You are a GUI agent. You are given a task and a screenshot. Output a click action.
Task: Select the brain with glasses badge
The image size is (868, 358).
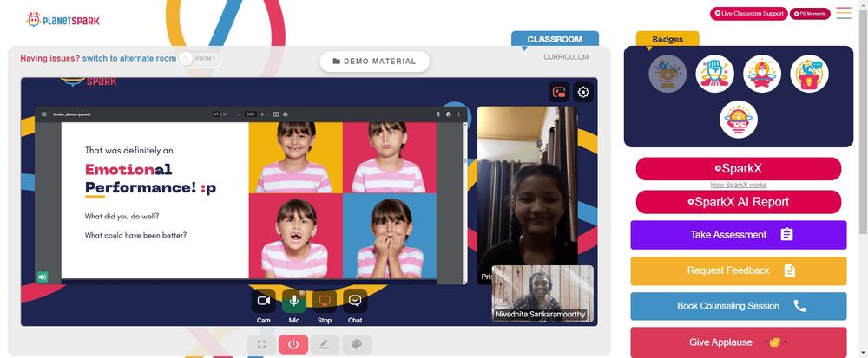coord(739,120)
